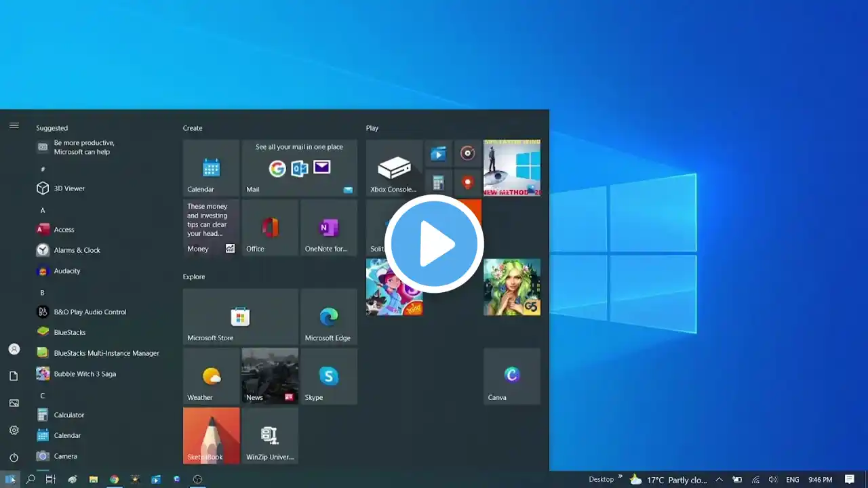Open the OneNote tile
This screenshot has height=488, width=868.
[329, 228]
